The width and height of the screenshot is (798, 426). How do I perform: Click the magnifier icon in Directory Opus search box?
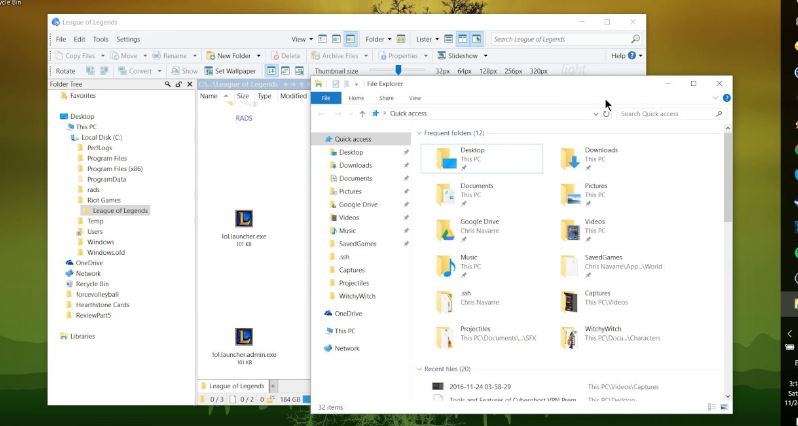pyautogui.click(x=635, y=39)
